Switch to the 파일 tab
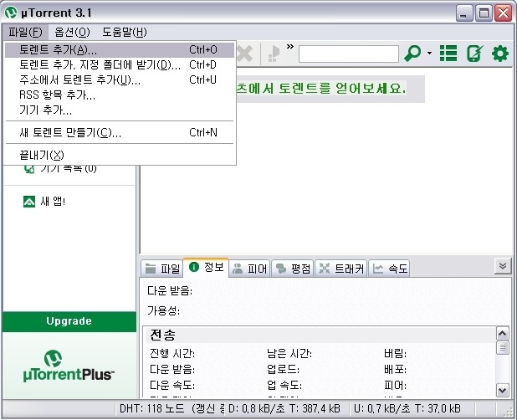517x420 pixels. pyautogui.click(x=162, y=269)
